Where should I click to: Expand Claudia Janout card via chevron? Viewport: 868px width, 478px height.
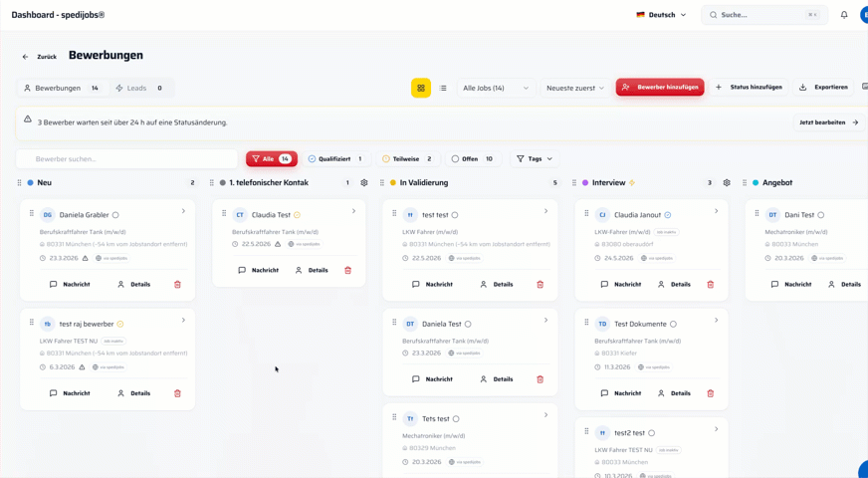pos(717,211)
